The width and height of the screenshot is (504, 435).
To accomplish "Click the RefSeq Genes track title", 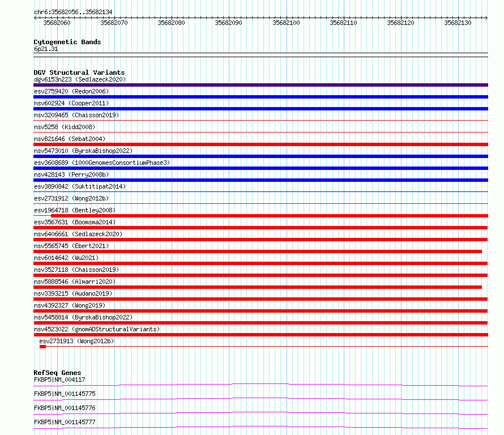I will (x=57, y=373).
